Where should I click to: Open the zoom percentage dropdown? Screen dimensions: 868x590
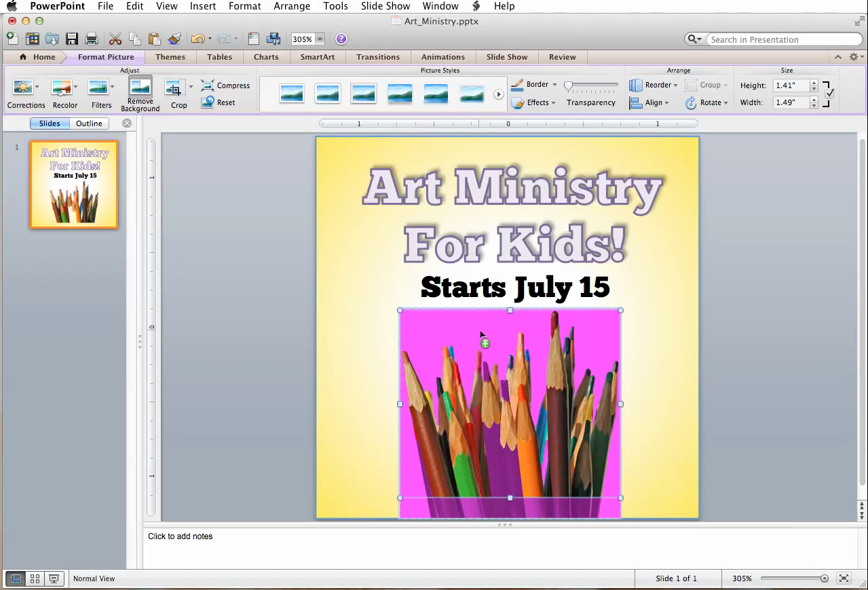pos(319,39)
